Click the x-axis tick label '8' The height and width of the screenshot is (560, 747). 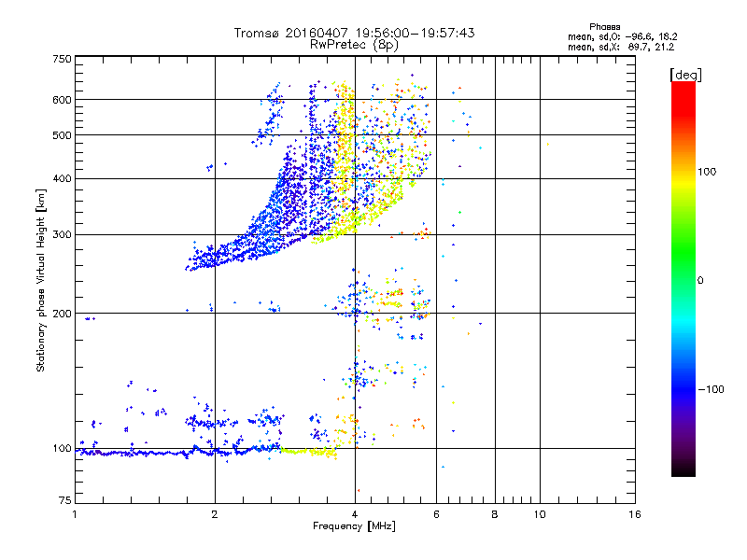click(x=495, y=514)
